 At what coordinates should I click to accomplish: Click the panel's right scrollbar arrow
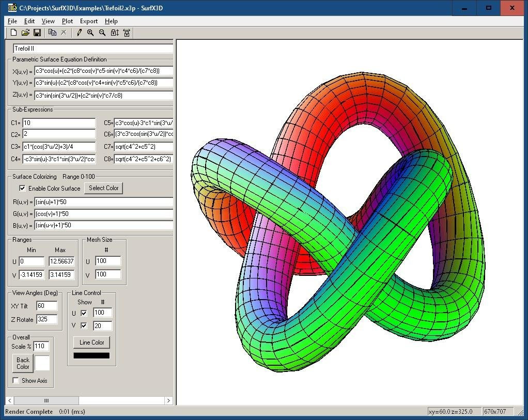tap(168, 400)
